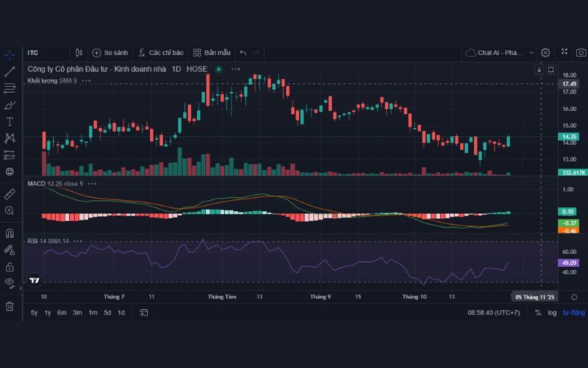This screenshot has height=368, width=588.
Task: Delete drawings with the trash icon
Action: tap(10, 306)
